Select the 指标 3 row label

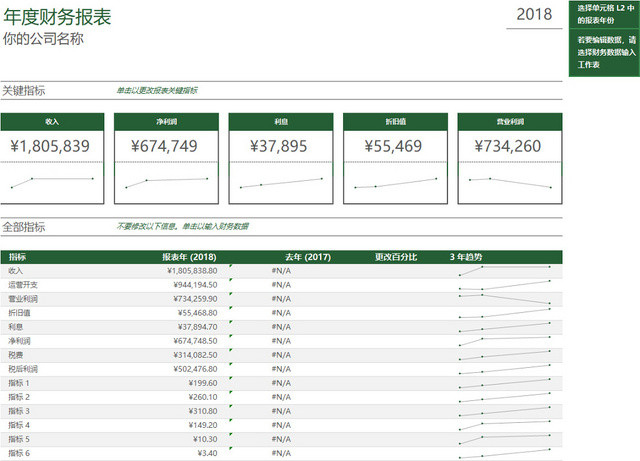[19, 411]
